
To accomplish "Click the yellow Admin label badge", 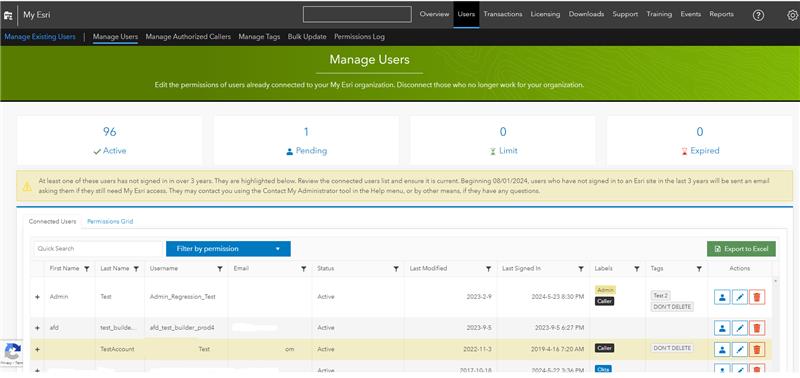I will pos(606,290).
